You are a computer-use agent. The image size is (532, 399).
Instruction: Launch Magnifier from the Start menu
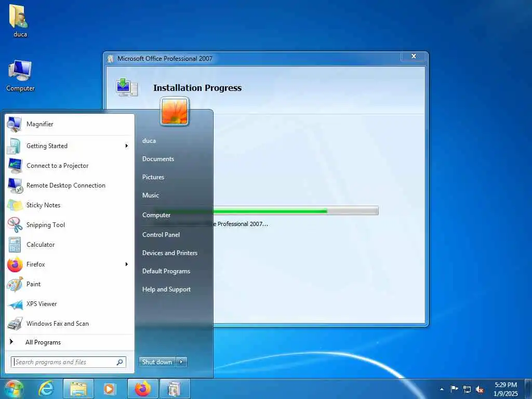pos(70,124)
